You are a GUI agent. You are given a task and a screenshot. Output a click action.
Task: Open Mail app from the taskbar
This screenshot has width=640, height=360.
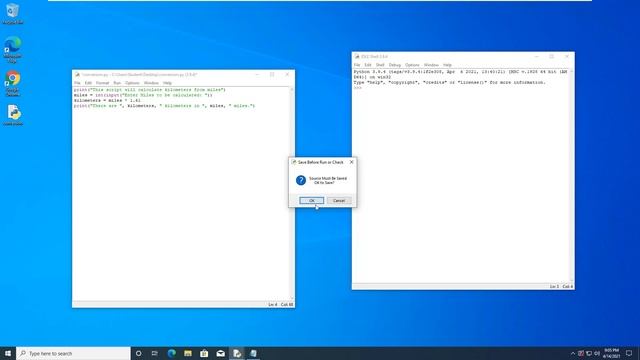pos(220,353)
